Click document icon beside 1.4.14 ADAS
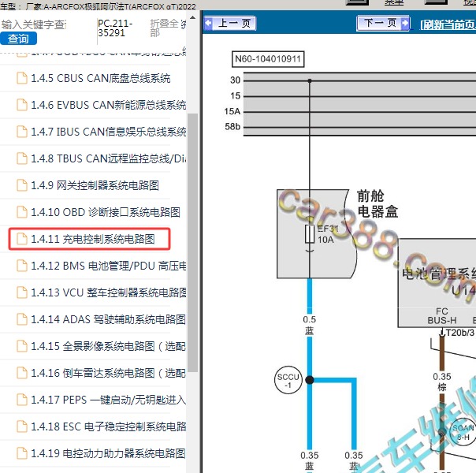This screenshot has width=476, height=473. (22, 319)
